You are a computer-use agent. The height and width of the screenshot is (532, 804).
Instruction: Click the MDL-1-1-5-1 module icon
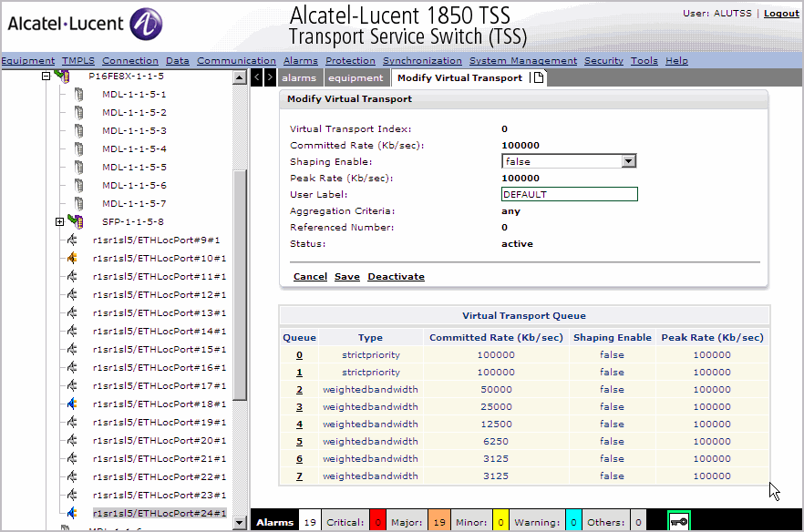[x=78, y=95]
